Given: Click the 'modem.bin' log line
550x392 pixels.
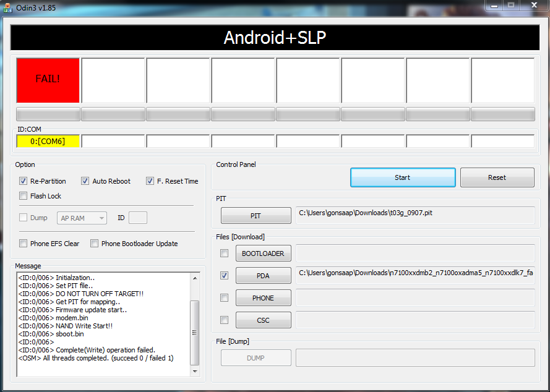Looking at the screenshot, I should [53, 318].
